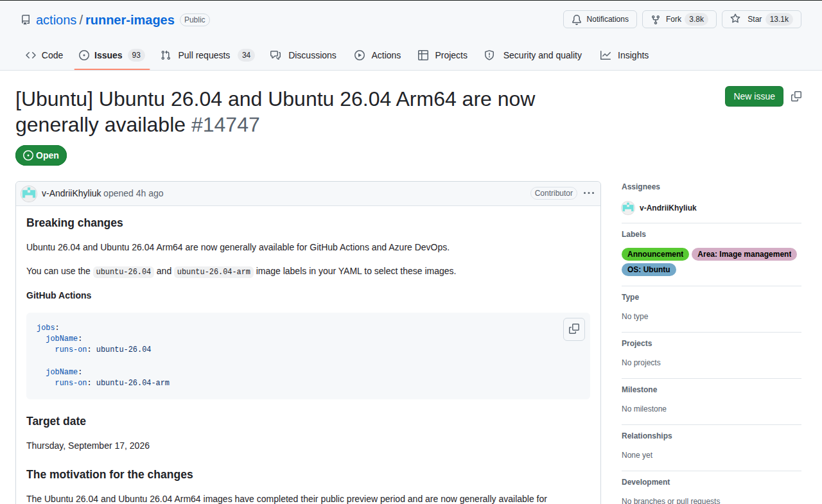Click 'Thursday, September 17, 2026' text
Viewport: 822px width, 504px height.
[x=88, y=446]
